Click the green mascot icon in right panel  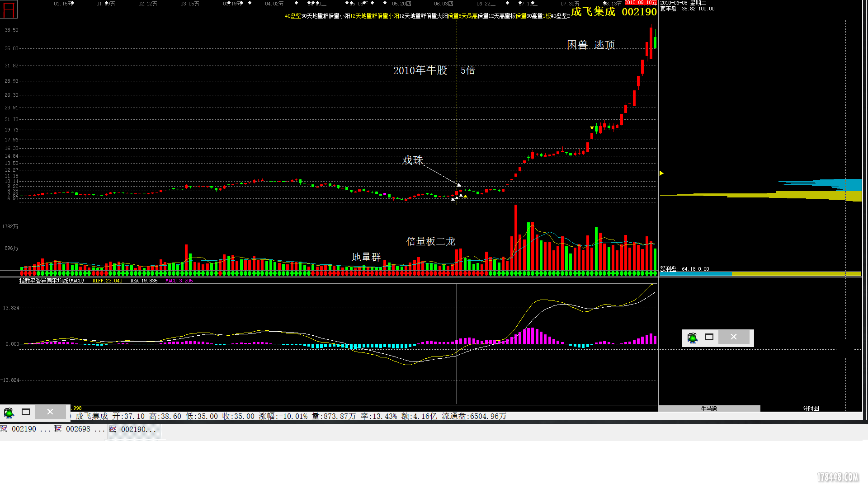click(693, 338)
